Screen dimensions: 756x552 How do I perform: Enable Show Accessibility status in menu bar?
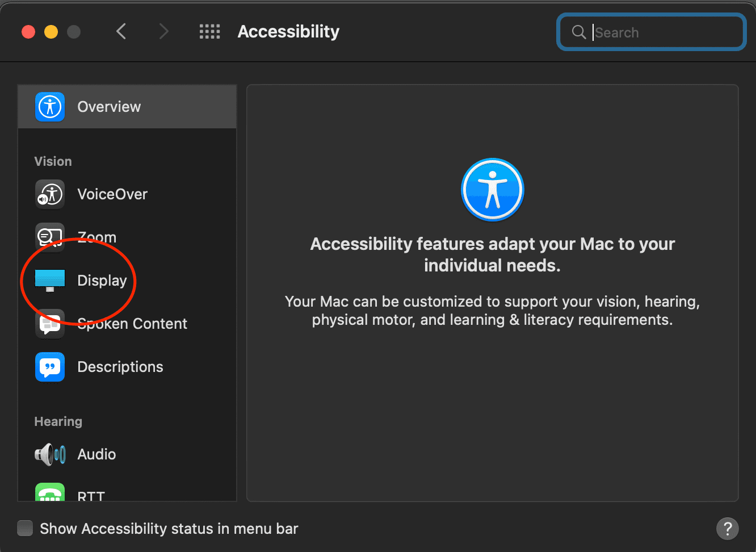tap(25, 528)
